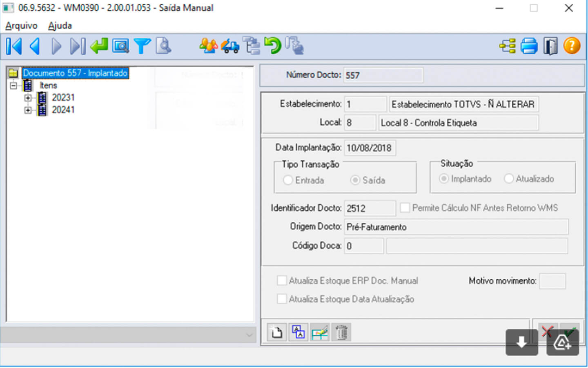Collapse the Itens tree node
The image size is (588, 368).
click(x=13, y=85)
